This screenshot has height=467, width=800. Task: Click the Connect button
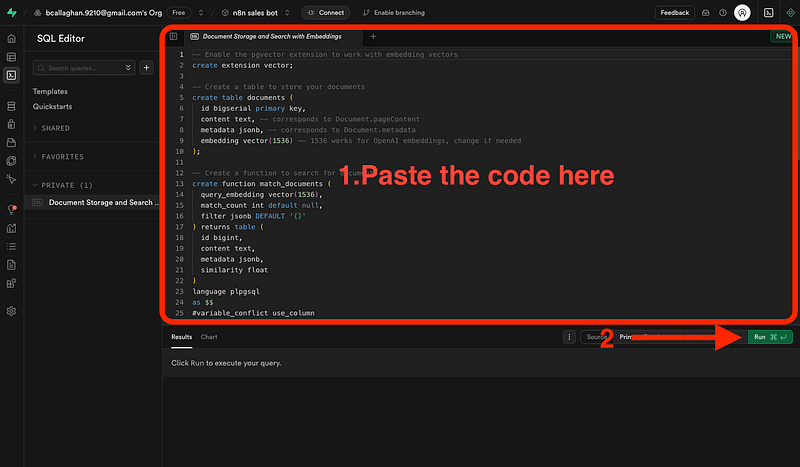(x=326, y=13)
